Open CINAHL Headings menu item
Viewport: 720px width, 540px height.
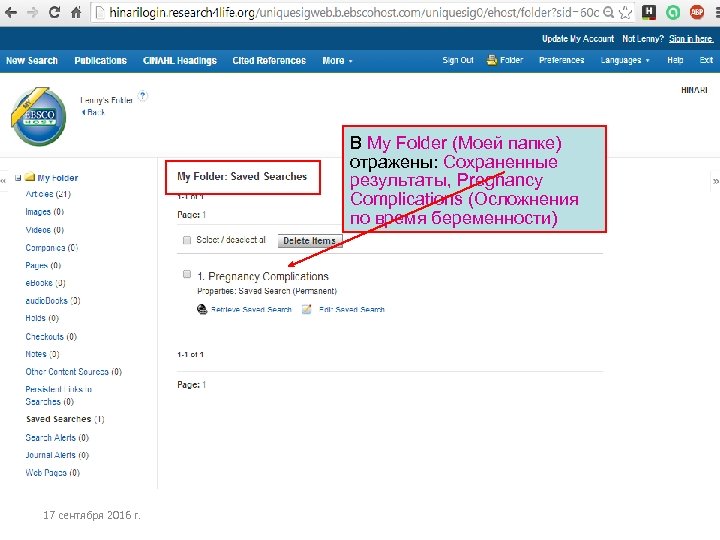click(x=180, y=61)
